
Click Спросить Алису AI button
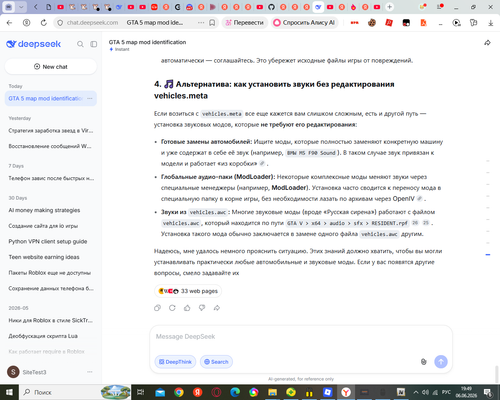pyautogui.click(x=304, y=23)
